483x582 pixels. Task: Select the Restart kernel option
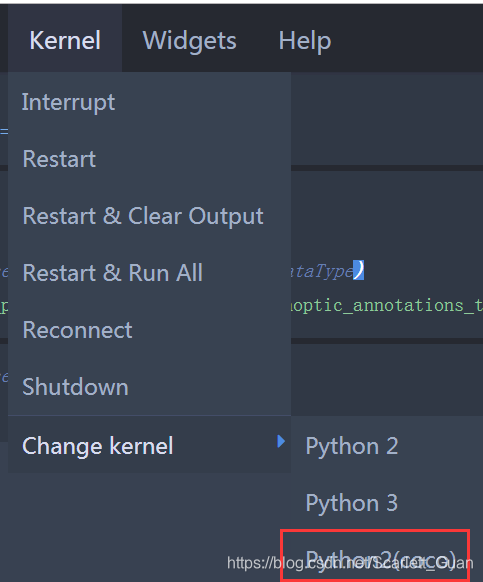(x=149, y=159)
